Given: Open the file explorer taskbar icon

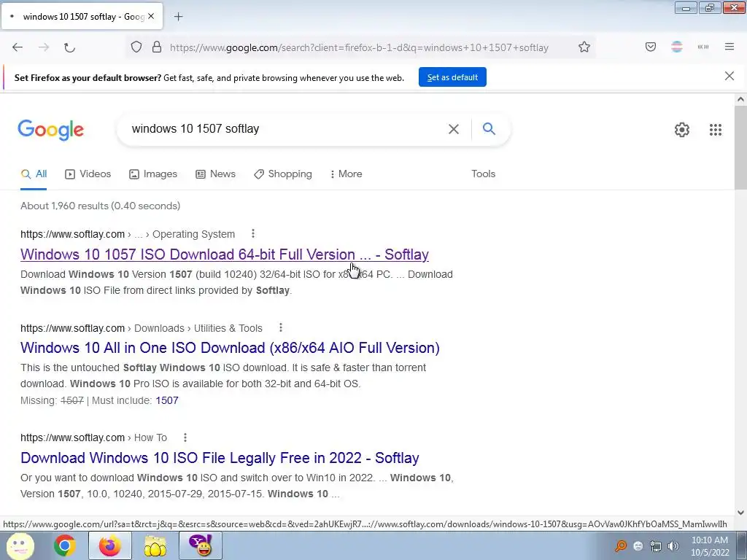Looking at the screenshot, I should [155, 545].
